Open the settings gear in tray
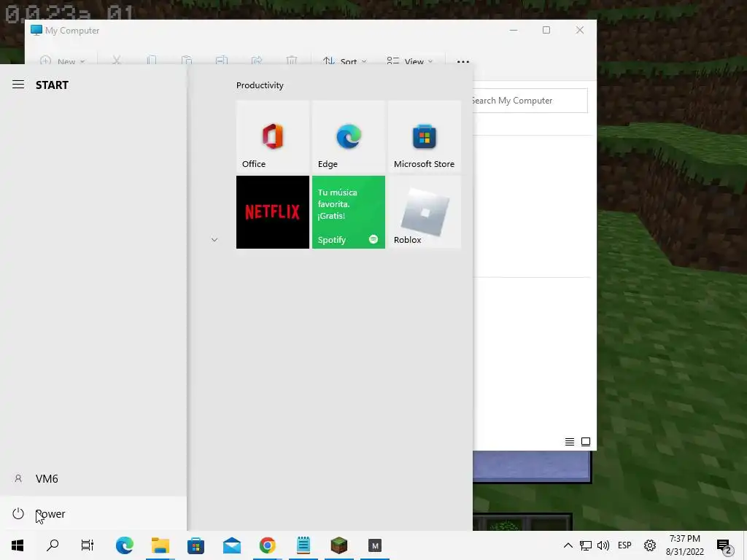Image resolution: width=747 pixels, height=560 pixels. pos(650,545)
